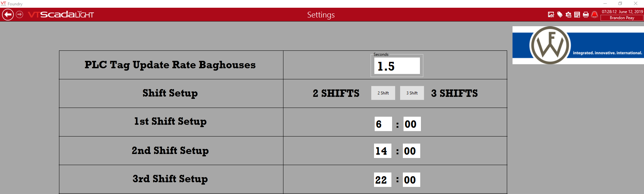Screen dimensions: 644x194
Task: Print the current page
Action: 586,14
